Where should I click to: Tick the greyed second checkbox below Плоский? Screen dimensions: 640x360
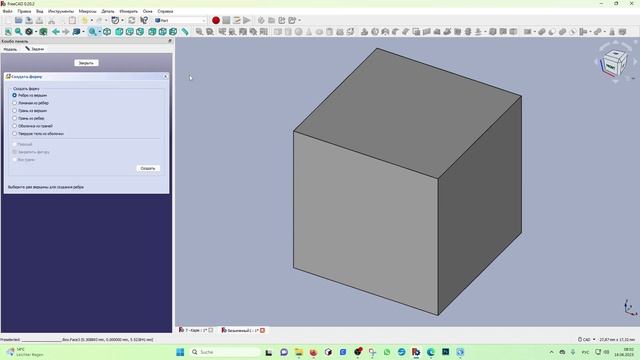(x=15, y=152)
